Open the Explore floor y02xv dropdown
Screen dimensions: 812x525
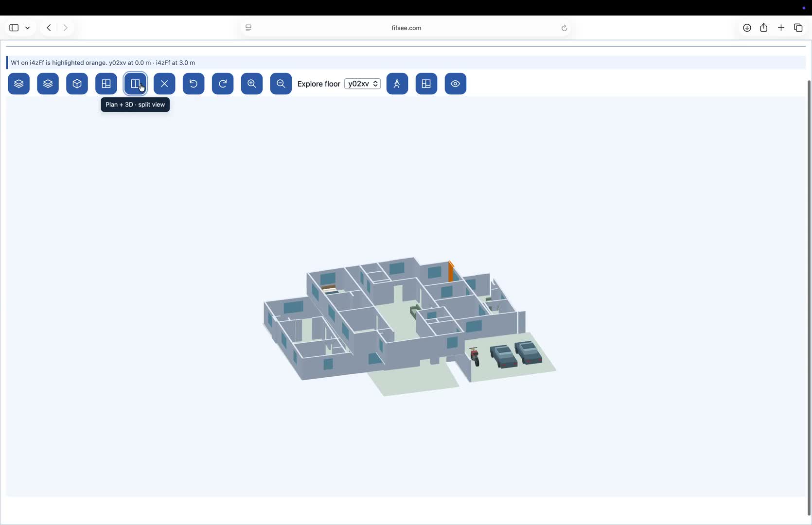(363, 84)
